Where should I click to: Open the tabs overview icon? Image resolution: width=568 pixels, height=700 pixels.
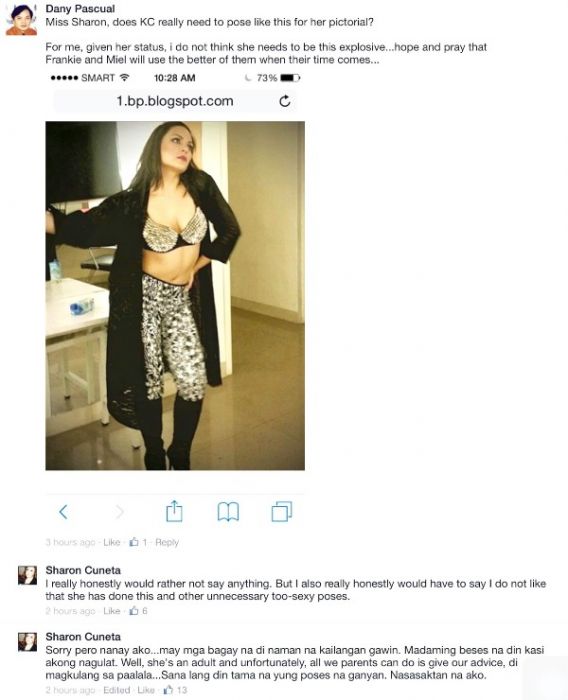click(x=282, y=512)
